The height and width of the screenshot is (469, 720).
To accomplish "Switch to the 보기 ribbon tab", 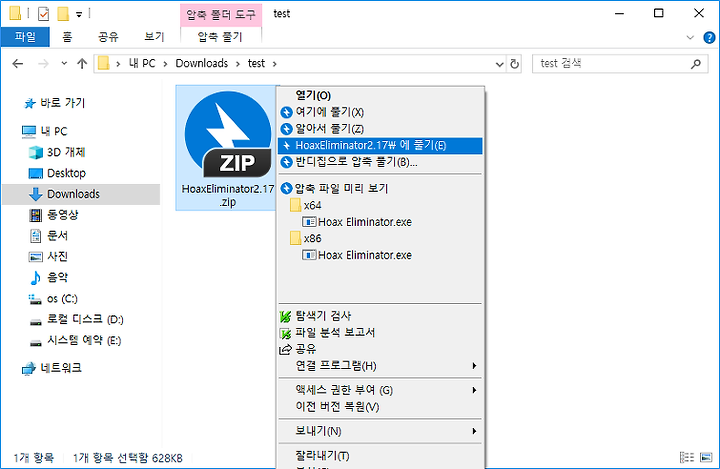I will 154,37.
